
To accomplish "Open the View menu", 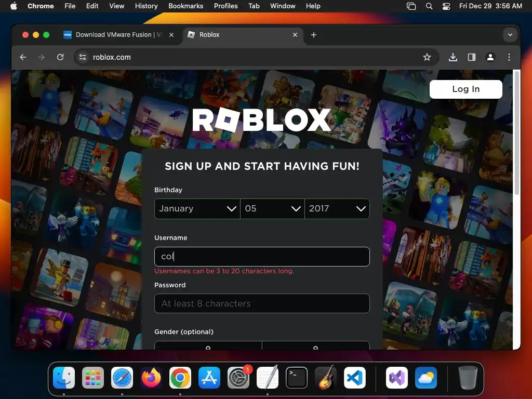I will tap(116, 6).
